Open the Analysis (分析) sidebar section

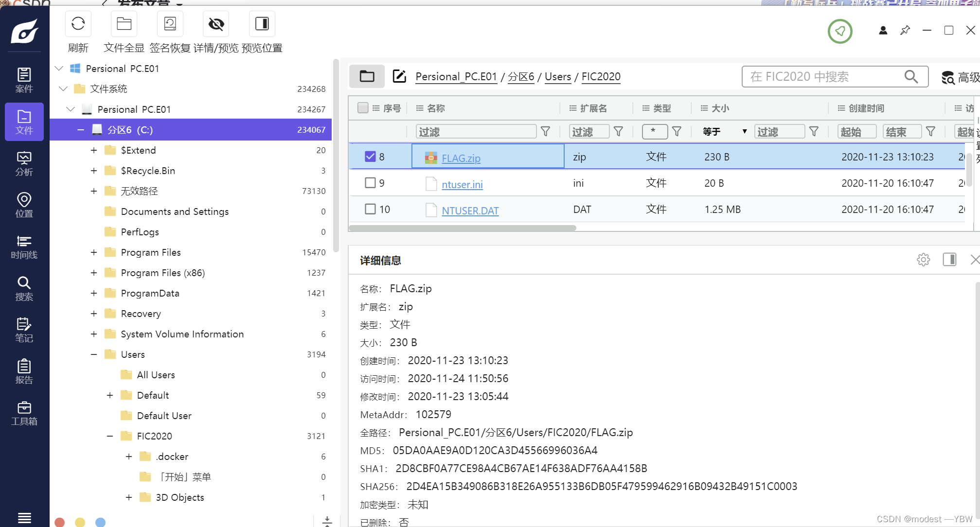point(24,164)
